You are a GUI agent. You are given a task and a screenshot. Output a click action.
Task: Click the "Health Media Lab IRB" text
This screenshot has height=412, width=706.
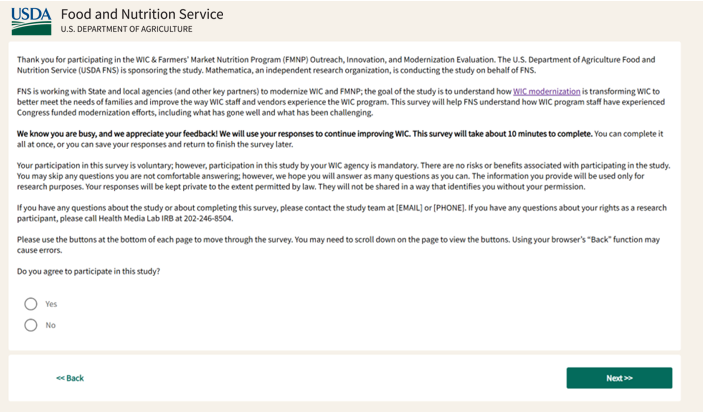coord(133,218)
